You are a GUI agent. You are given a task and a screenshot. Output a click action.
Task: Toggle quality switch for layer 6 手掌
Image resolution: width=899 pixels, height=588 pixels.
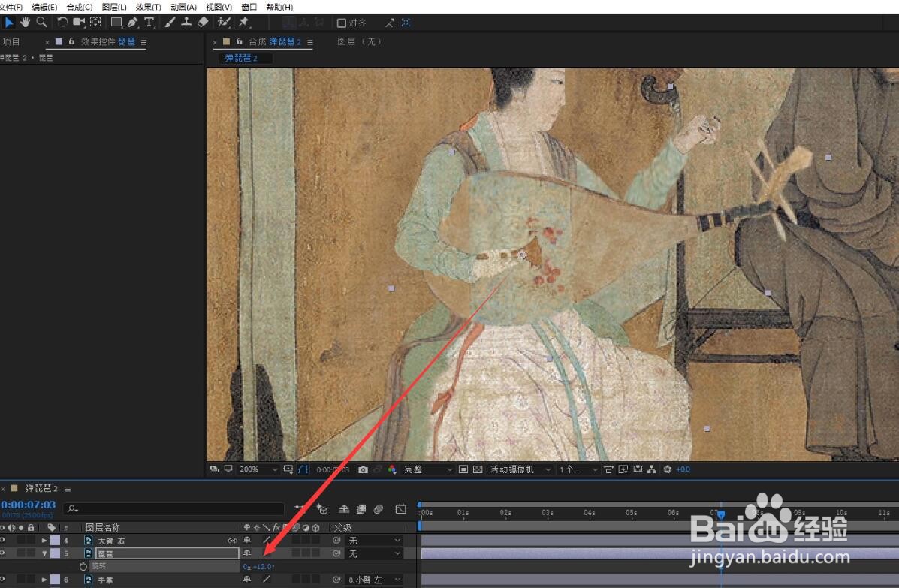266,580
